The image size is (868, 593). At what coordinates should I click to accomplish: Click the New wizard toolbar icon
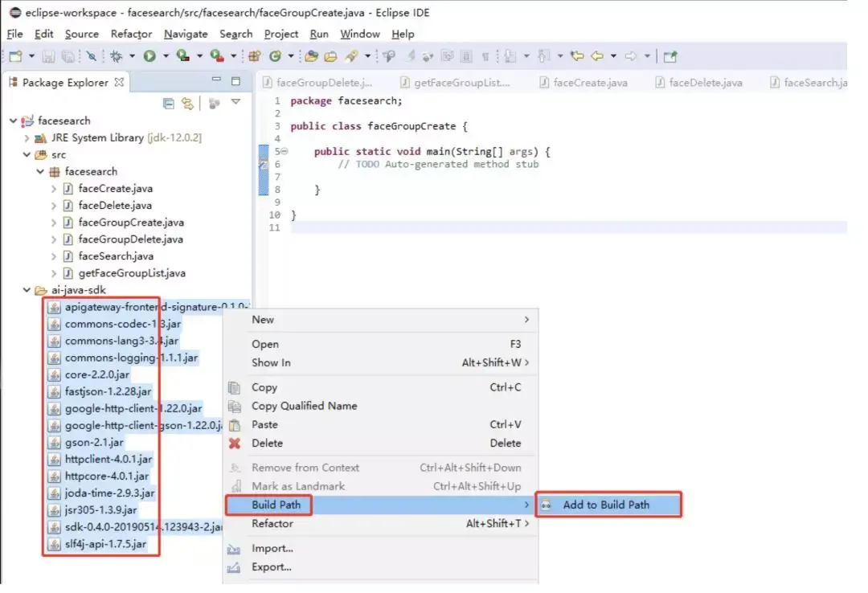[15, 56]
